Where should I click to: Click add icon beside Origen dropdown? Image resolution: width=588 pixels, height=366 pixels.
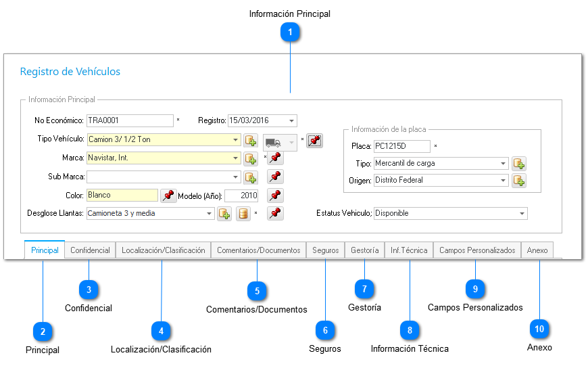(x=519, y=181)
